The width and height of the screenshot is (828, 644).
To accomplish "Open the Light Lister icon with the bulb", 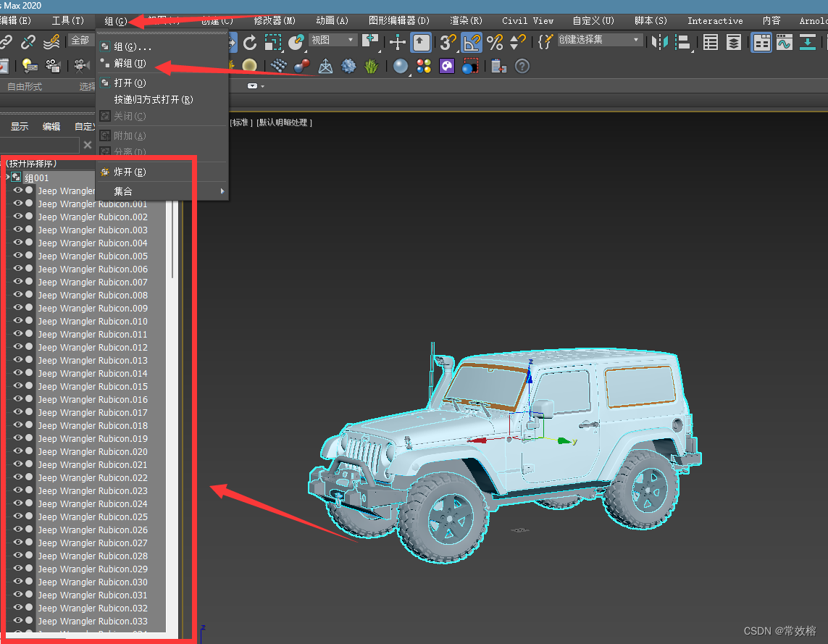I will tap(30, 66).
